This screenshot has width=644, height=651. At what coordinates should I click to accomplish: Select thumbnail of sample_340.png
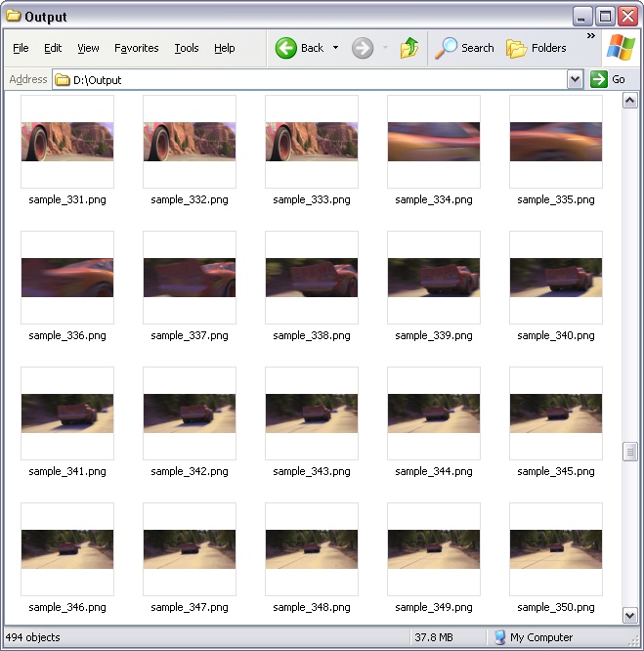556,278
